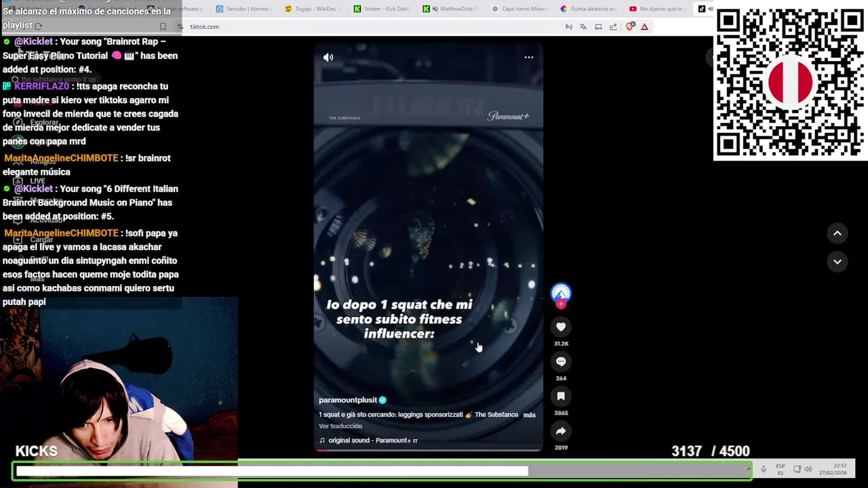Follow account via red plus badge
The image size is (868, 488).
click(561, 304)
